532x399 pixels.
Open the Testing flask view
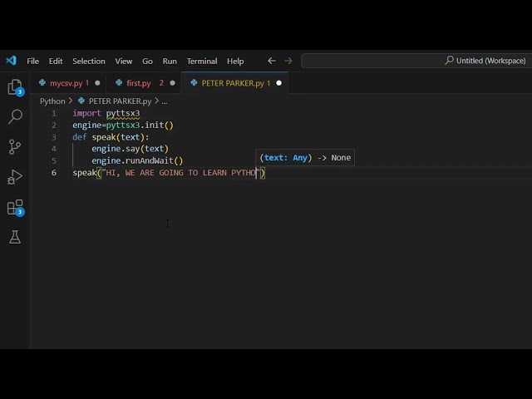(15, 237)
